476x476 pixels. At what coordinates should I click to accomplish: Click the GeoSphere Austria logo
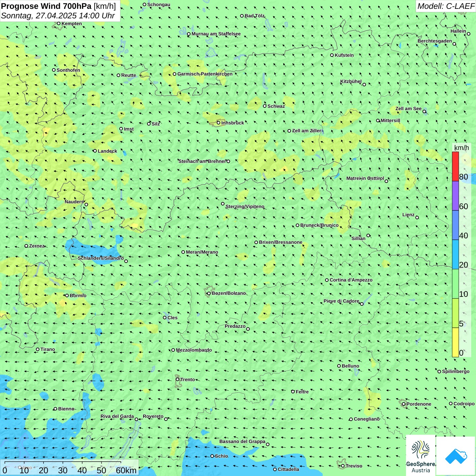pos(421,455)
